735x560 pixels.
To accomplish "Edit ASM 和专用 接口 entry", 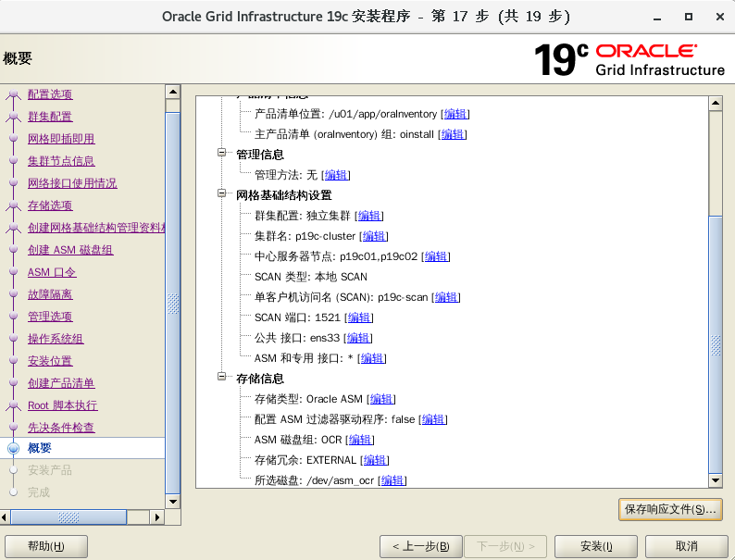I will pyautogui.click(x=372, y=358).
